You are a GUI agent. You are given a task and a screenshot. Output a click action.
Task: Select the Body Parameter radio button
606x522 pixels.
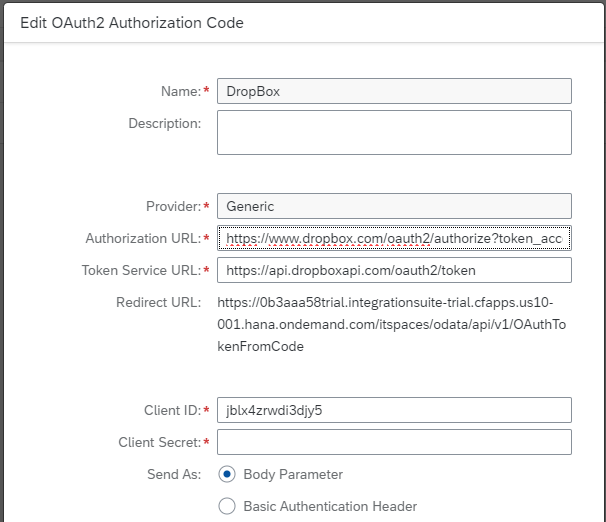(x=227, y=474)
